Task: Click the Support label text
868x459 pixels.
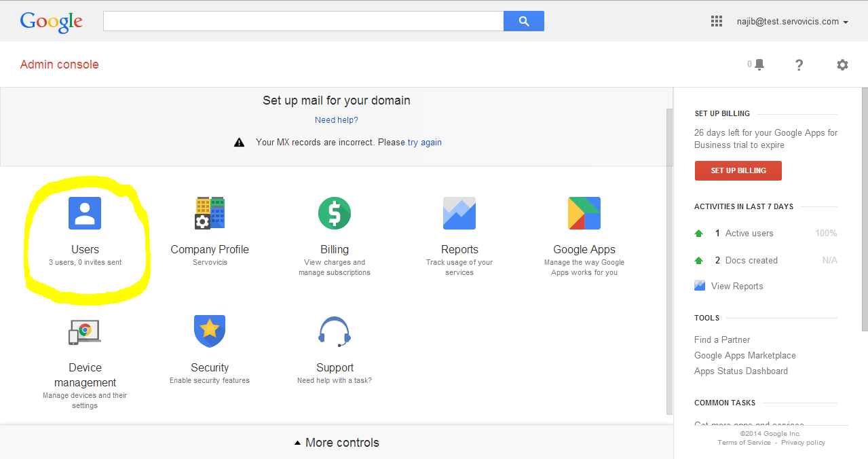Action: coord(335,367)
